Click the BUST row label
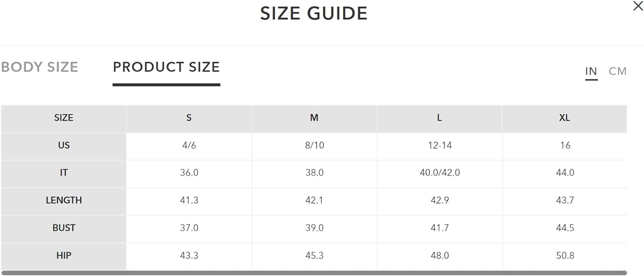This screenshot has width=644, height=276. (64, 228)
